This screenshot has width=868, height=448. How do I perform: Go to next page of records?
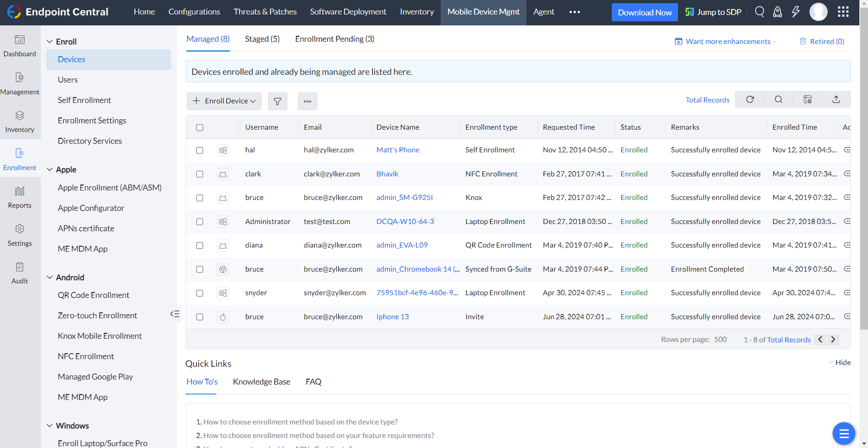833,340
